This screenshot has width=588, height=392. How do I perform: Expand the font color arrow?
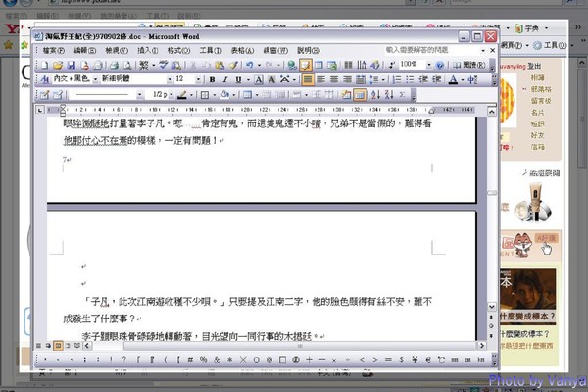463,79
